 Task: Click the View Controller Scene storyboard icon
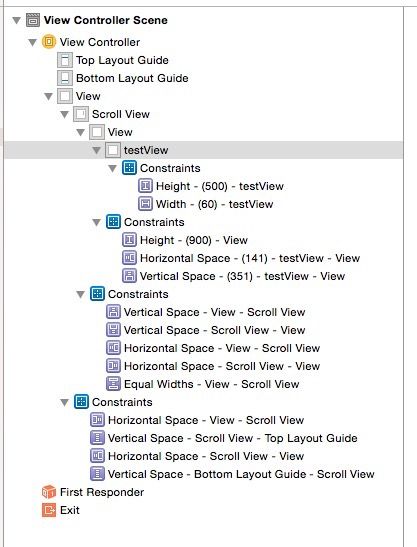click(x=33, y=20)
